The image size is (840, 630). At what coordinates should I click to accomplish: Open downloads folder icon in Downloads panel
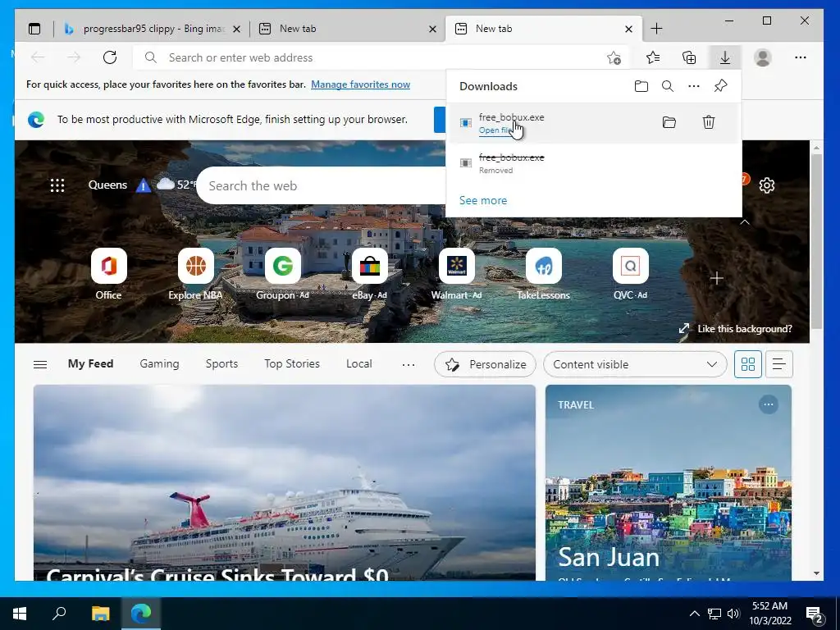point(641,86)
